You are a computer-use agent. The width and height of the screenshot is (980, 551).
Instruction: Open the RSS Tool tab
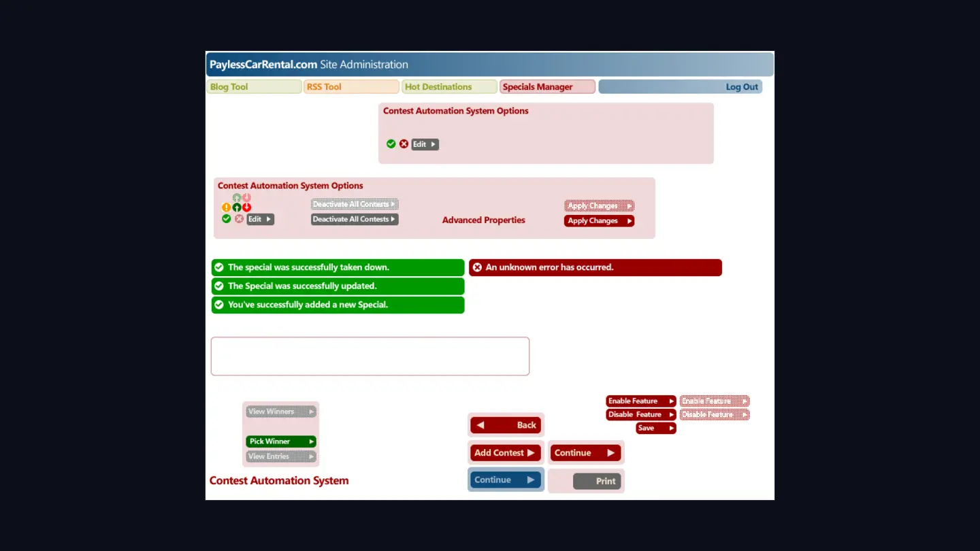point(351,86)
